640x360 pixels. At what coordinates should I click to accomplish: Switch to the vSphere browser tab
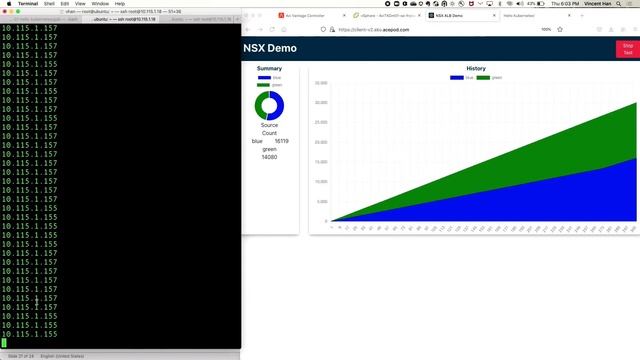point(387,16)
